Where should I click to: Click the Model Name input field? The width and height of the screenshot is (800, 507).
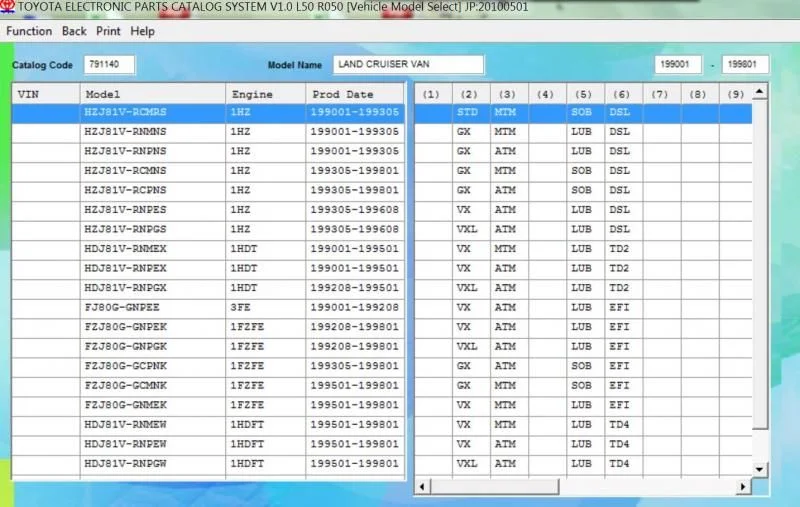[x=408, y=65]
